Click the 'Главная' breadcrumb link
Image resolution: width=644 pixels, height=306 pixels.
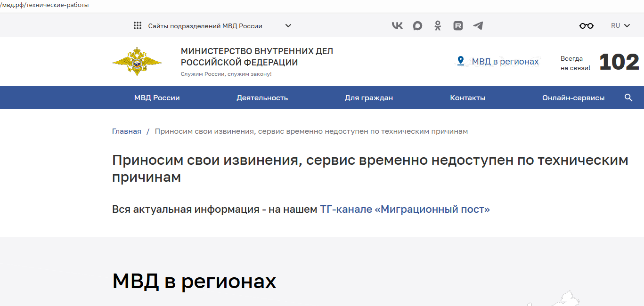point(126,131)
